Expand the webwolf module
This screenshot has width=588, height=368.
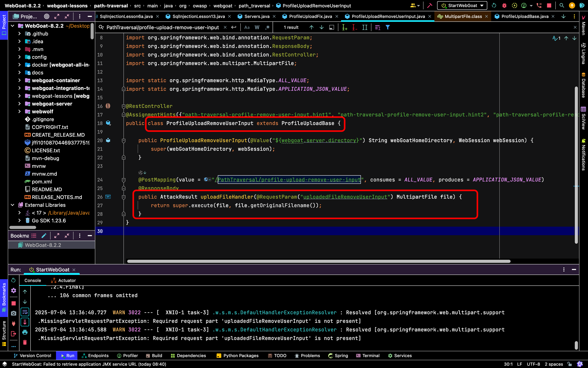(x=19, y=111)
